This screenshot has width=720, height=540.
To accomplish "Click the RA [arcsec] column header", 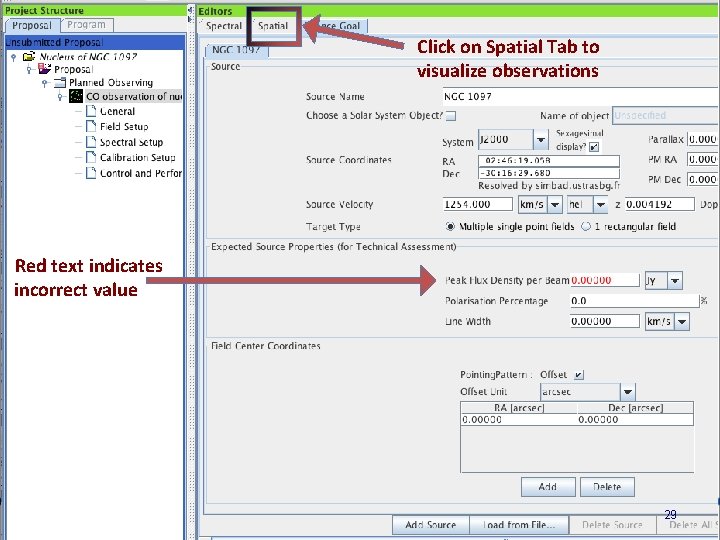I will click(519, 408).
